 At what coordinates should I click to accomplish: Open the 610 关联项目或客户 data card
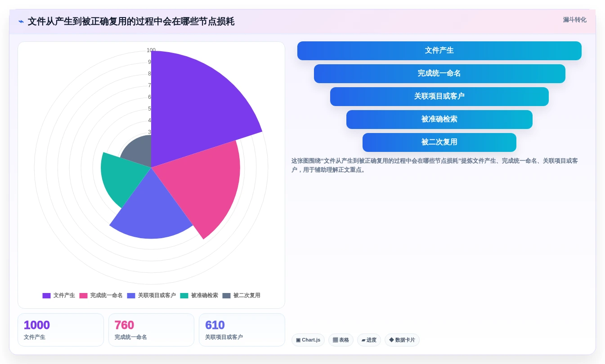click(x=242, y=330)
